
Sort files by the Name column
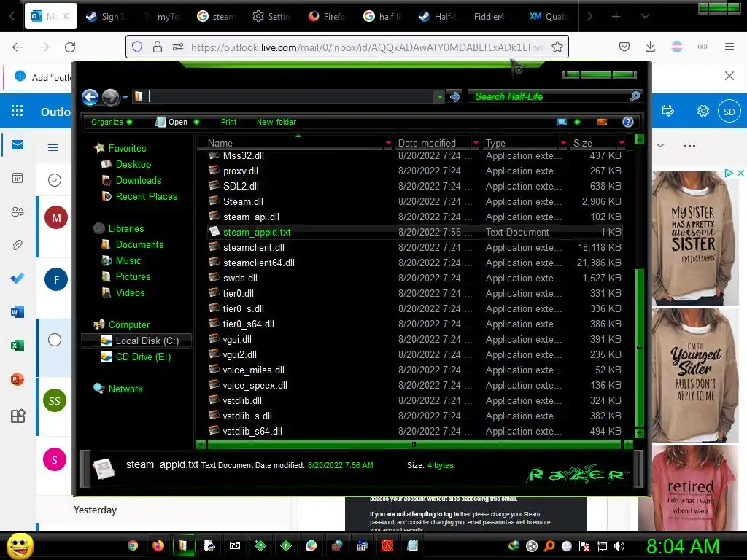(x=220, y=143)
